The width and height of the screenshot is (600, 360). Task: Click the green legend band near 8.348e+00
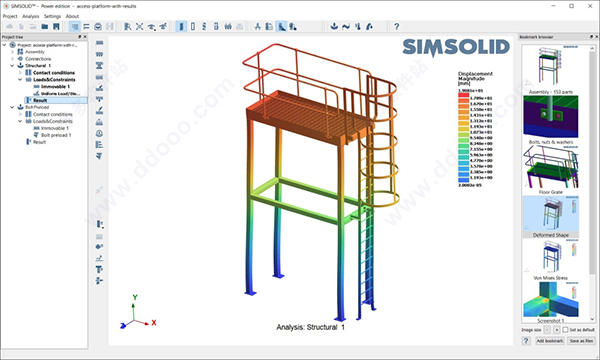(x=463, y=140)
